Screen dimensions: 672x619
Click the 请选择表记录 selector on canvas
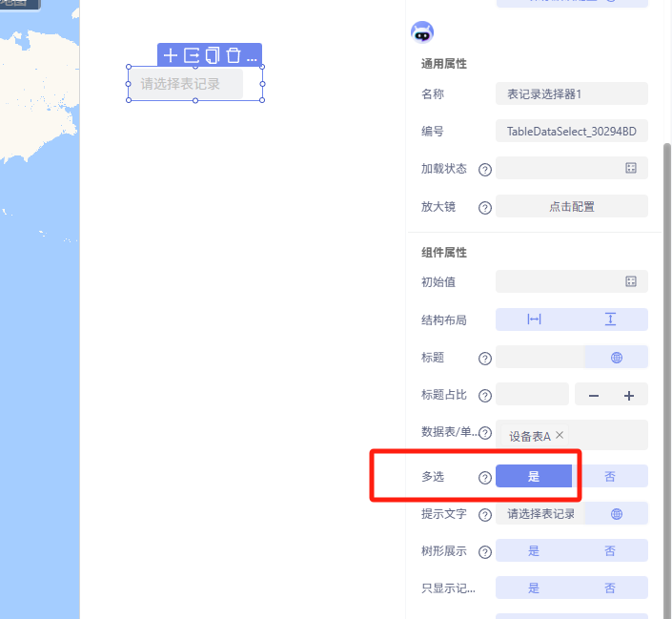[x=187, y=84]
